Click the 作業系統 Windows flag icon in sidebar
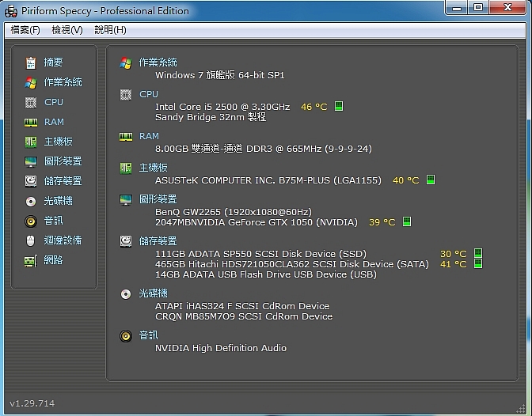Screen dimensions: 532x416 click(x=31, y=82)
